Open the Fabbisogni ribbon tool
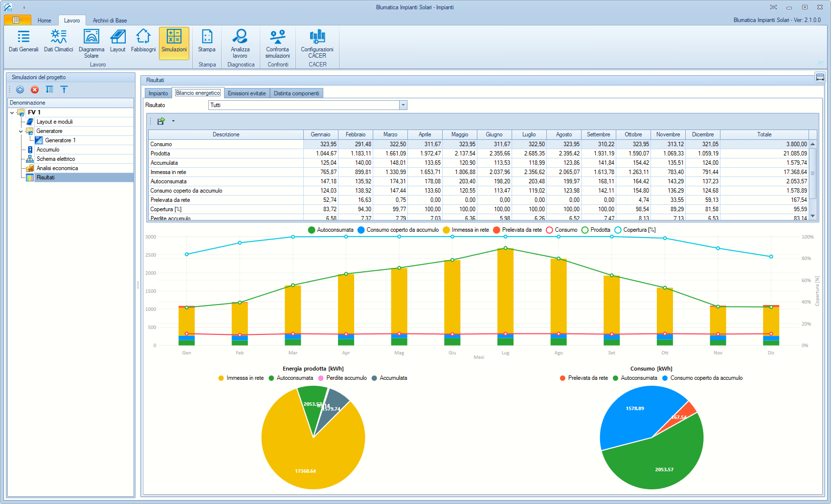 143,41
